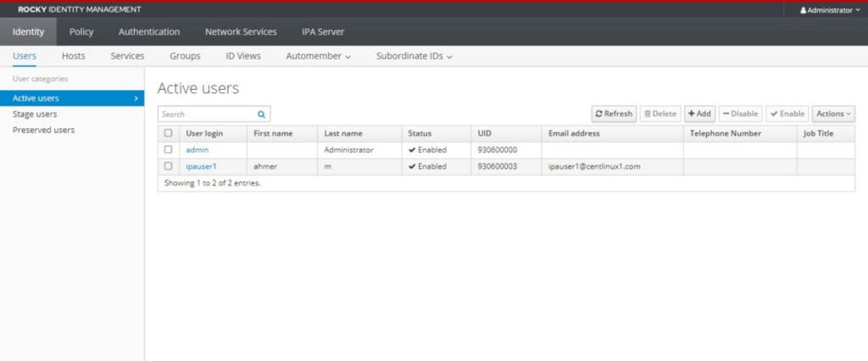Open the Actions dropdown button
The height and width of the screenshot is (361, 868).
(833, 114)
